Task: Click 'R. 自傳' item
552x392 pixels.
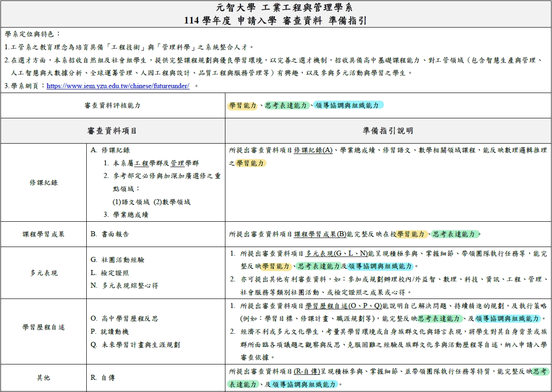Action: (x=103, y=378)
